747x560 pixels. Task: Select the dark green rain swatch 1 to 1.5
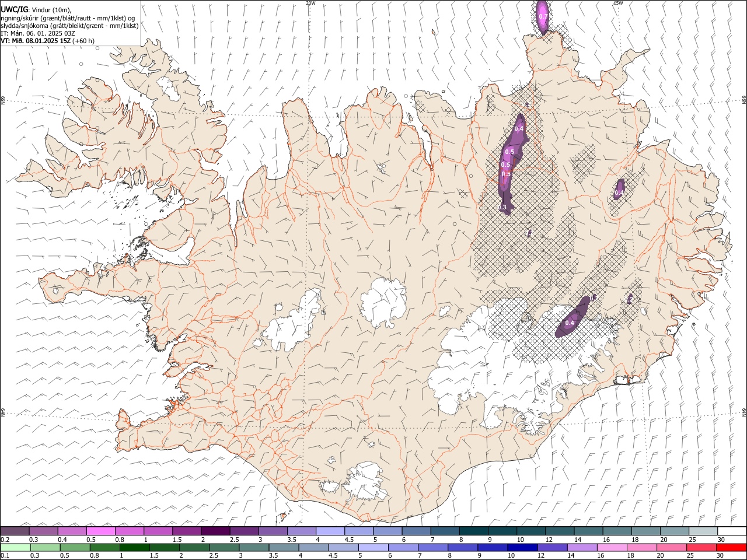pyautogui.click(x=134, y=547)
